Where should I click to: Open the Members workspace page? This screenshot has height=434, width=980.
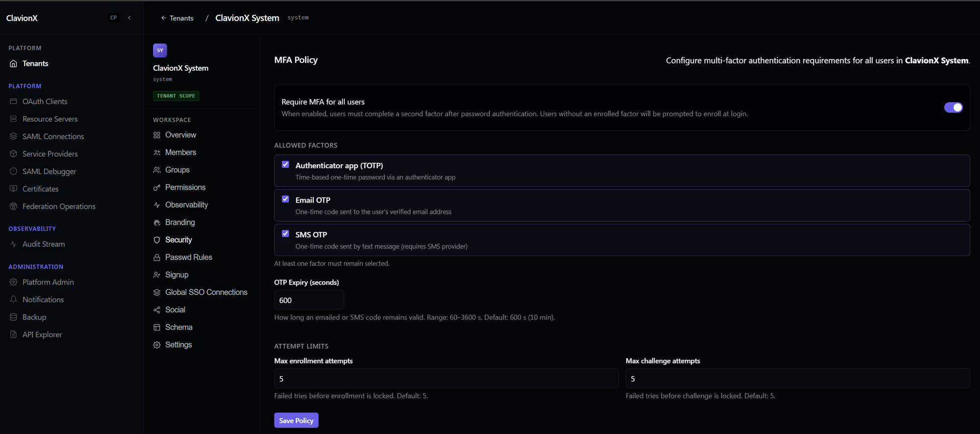[x=180, y=153]
